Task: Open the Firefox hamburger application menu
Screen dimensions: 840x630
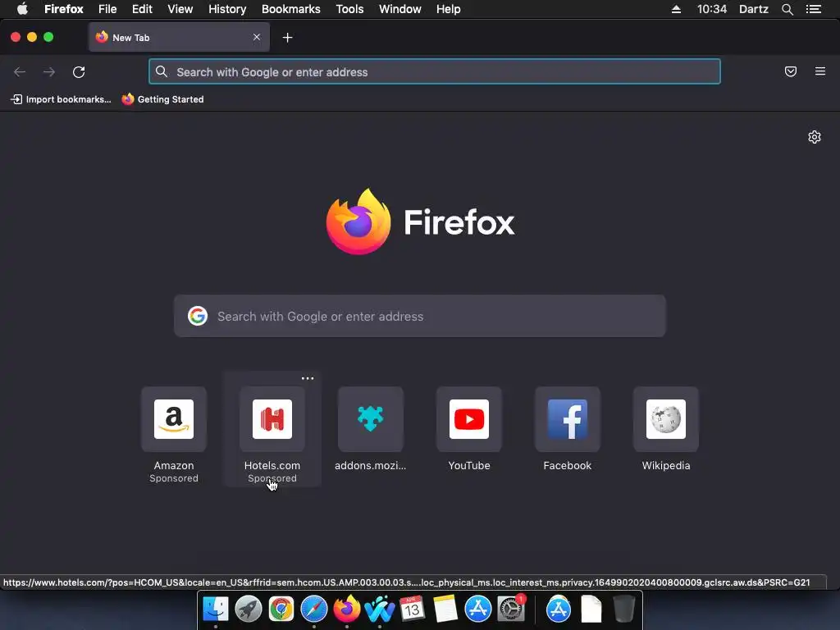Action: (819, 71)
